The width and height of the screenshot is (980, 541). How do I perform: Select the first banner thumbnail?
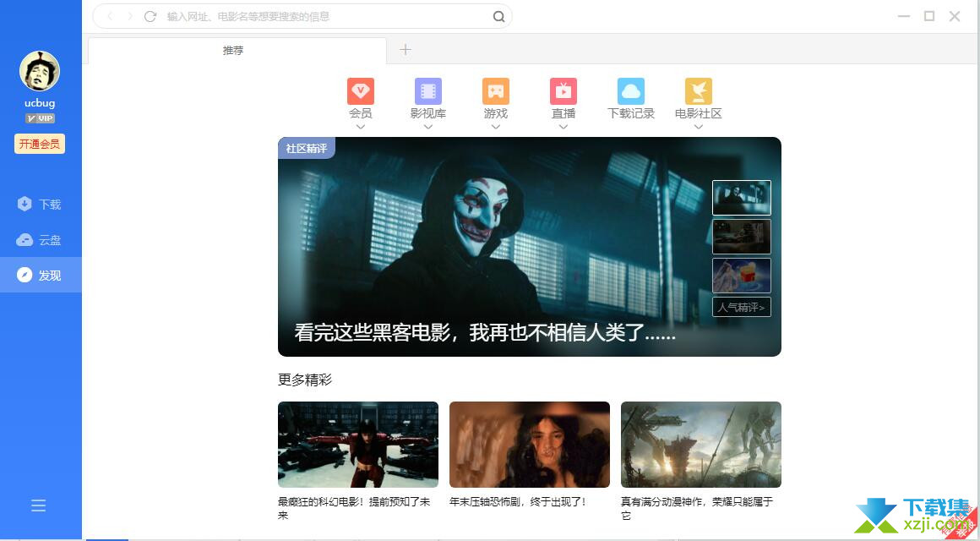(741, 198)
